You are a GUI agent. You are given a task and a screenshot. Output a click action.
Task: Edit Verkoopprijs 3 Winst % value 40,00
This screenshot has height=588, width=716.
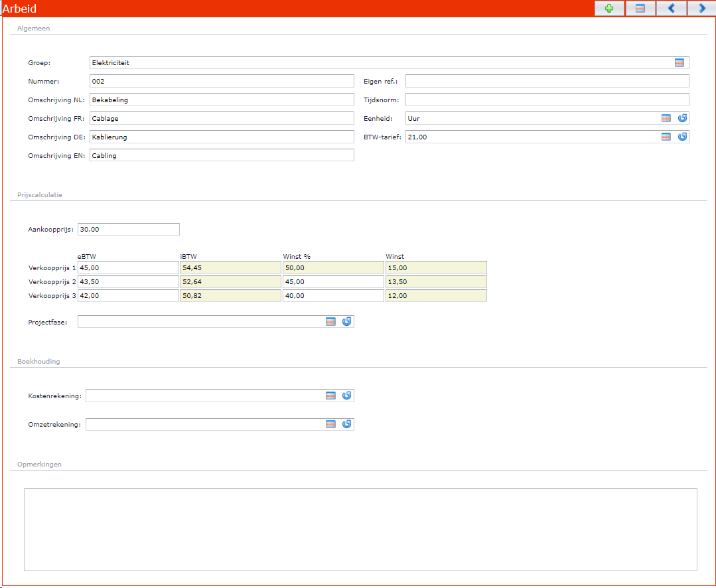click(x=333, y=296)
